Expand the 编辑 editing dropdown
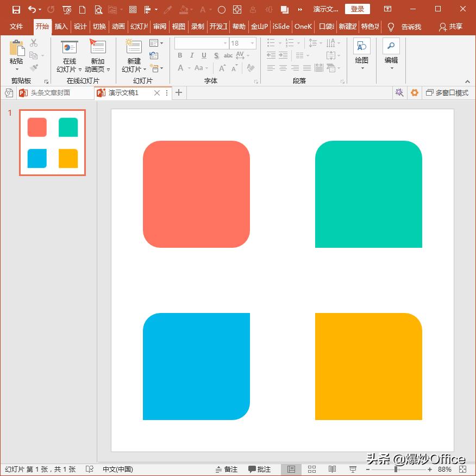Viewport: 476px width, 476px height. (x=391, y=68)
